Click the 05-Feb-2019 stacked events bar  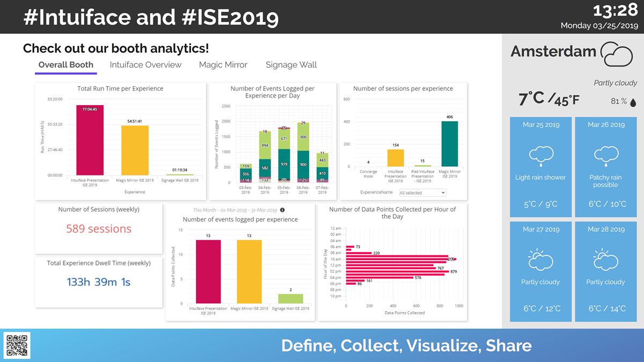pos(284,155)
